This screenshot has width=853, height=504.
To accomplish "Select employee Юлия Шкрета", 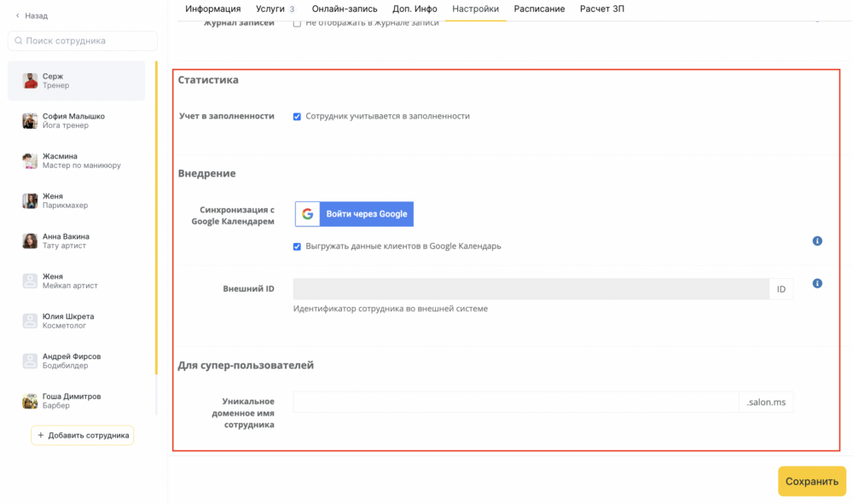I will 76,321.
